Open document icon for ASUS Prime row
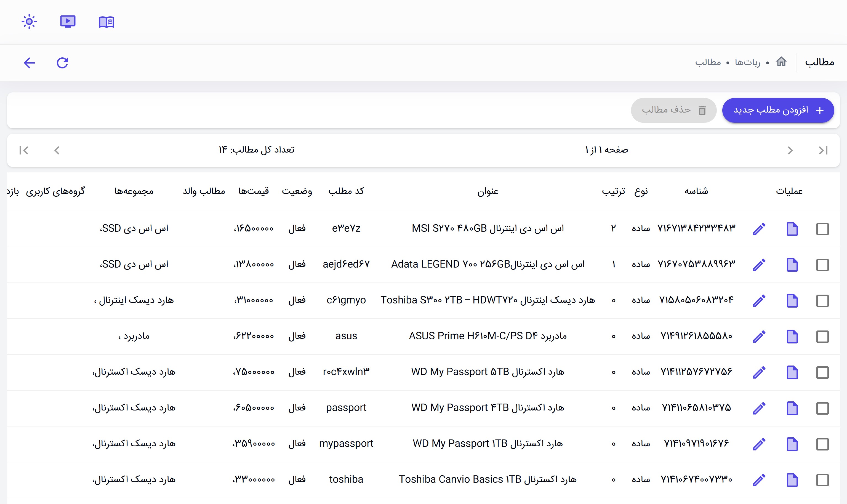 (x=792, y=337)
